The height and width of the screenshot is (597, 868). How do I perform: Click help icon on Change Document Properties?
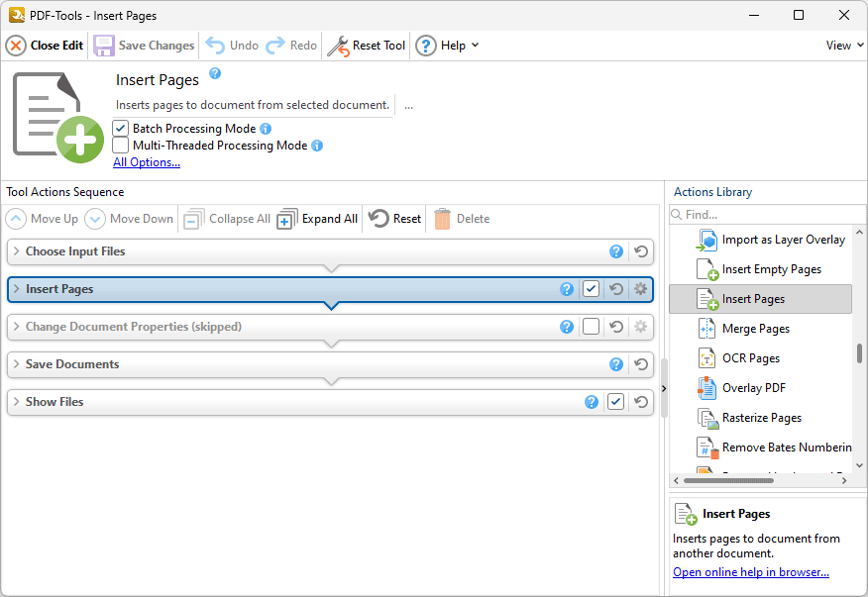(x=567, y=327)
